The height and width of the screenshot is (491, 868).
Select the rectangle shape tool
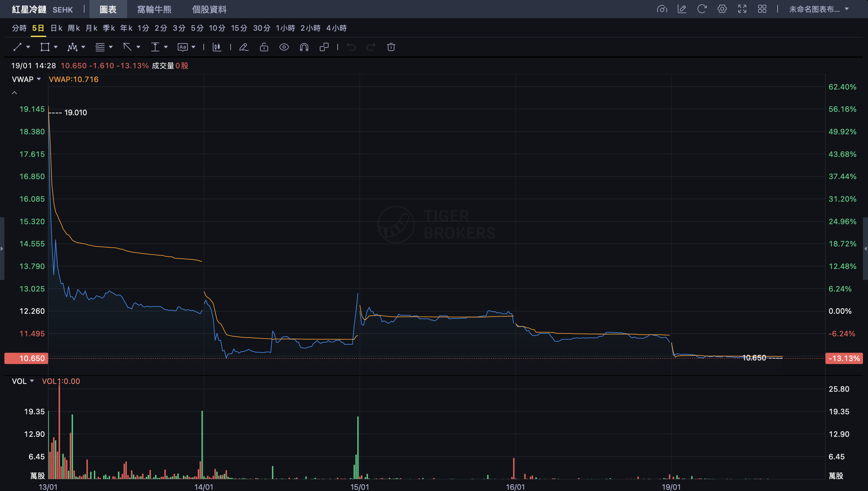[45, 47]
